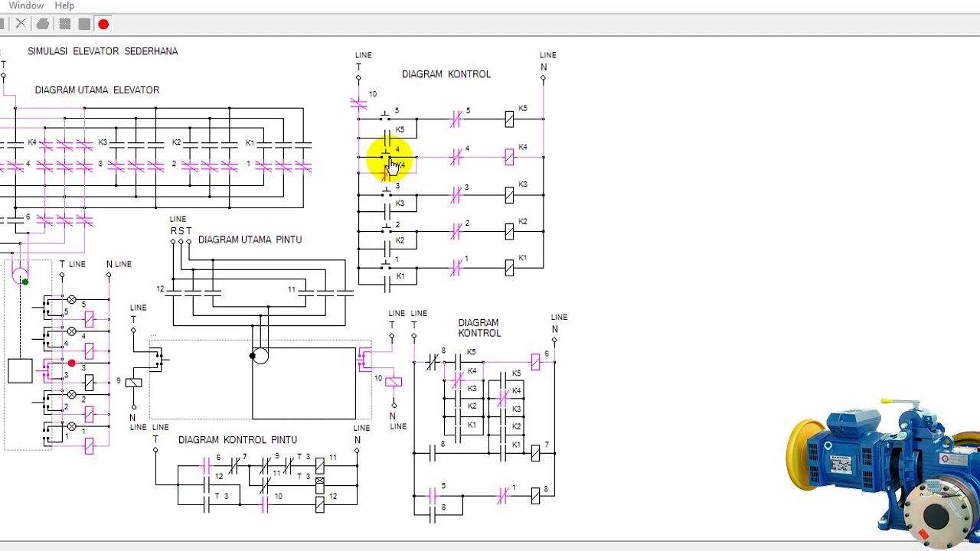Toggle floor 5 pushbutton in top Diagram Kontrol

coord(385,117)
